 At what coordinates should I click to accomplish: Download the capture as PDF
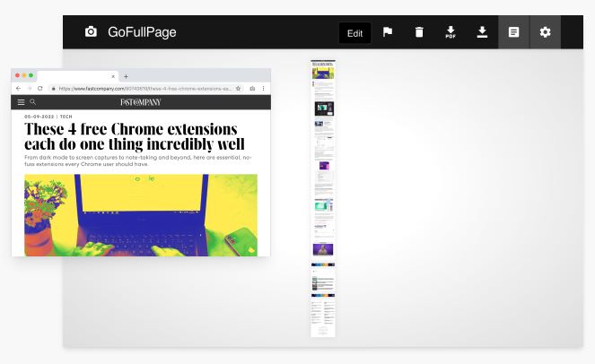[451, 32]
